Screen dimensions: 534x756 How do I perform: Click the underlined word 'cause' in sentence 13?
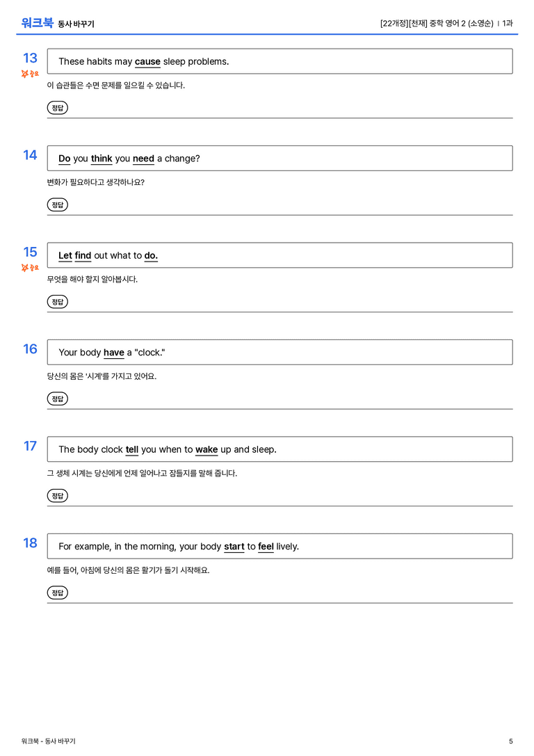pos(147,62)
